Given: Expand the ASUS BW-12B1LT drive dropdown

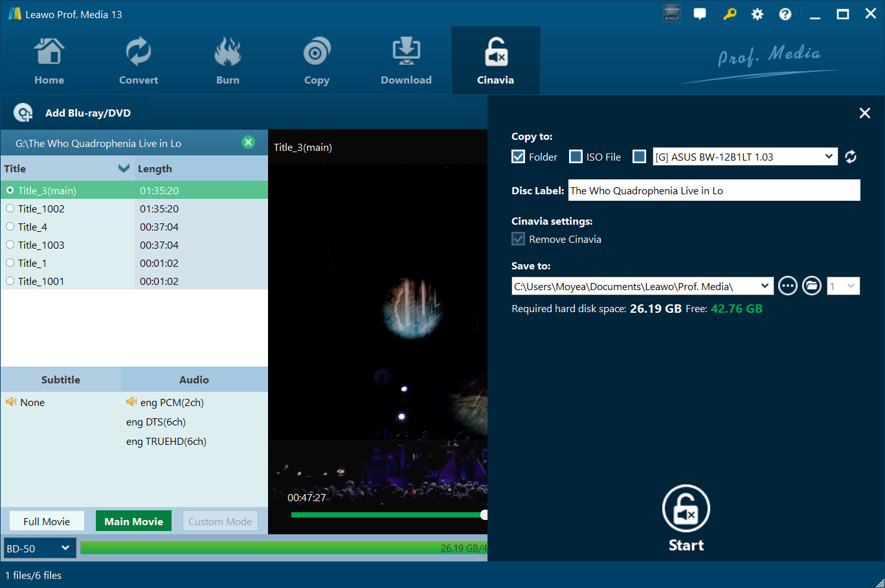Looking at the screenshot, I should coord(828,157).
